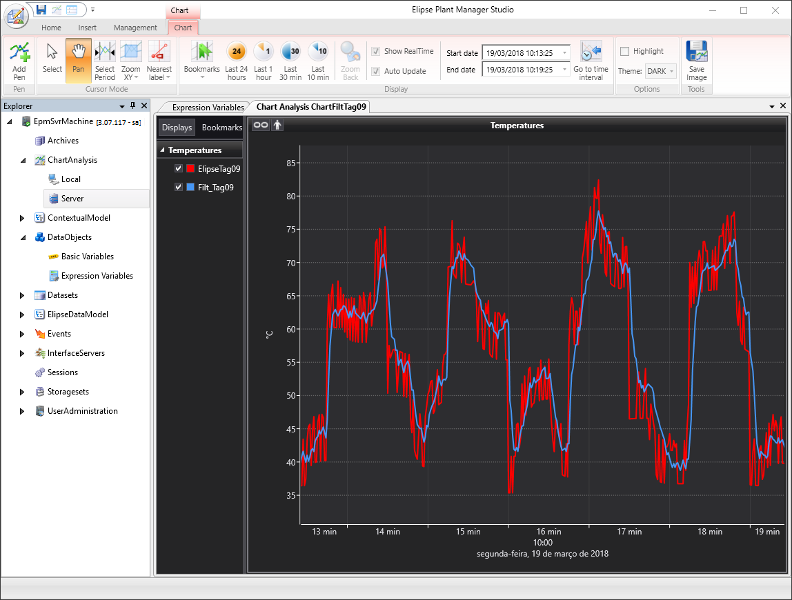This screenshot has height=600, width=792.
Task: Show the Last 24 hours
Action: coord(236,61)
